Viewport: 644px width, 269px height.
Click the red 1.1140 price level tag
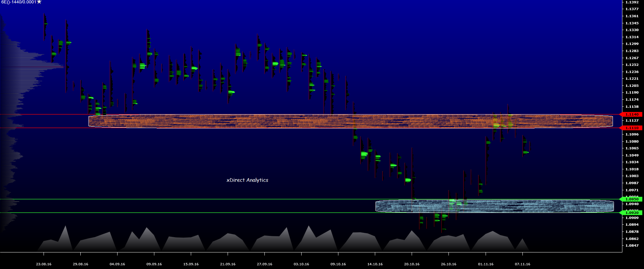point(632,115)
